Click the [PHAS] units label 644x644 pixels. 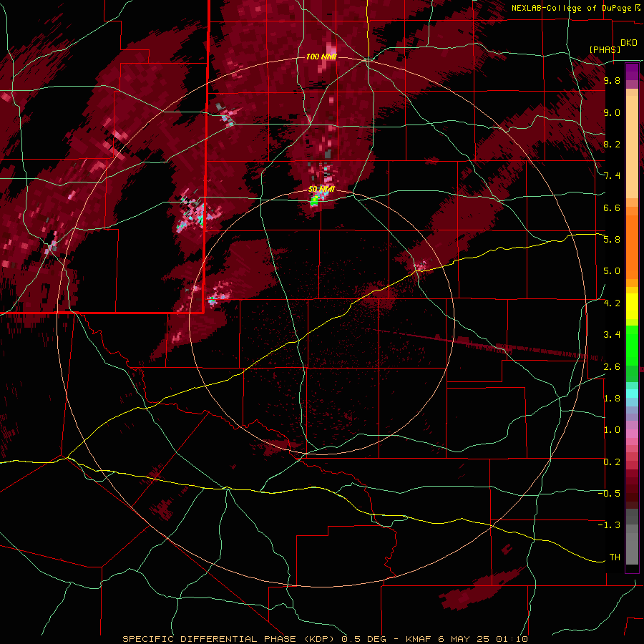pos(605,49)
